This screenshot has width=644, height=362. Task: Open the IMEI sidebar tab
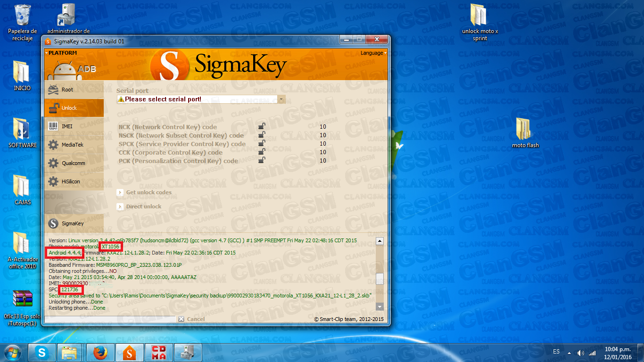[x=74, y=126]
